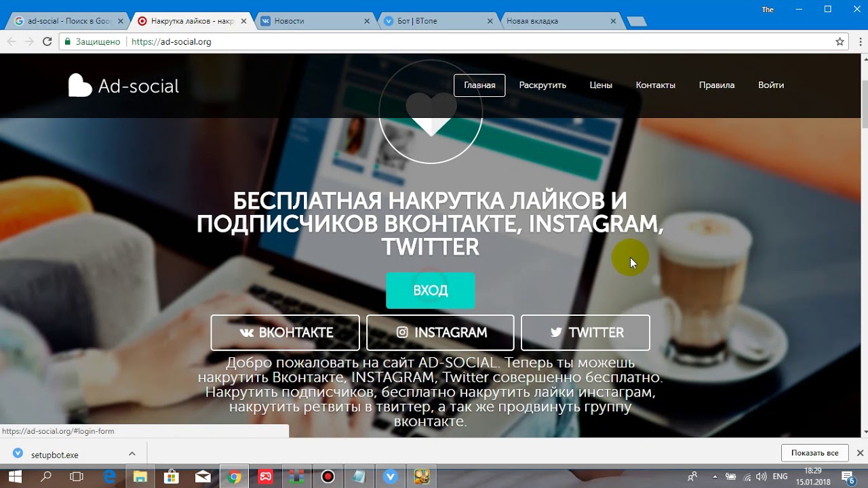Image resolution: width=868 pixels, height=488 pixels.
Task: Open the Главная menu item
Action: click(x=479, y=85)
